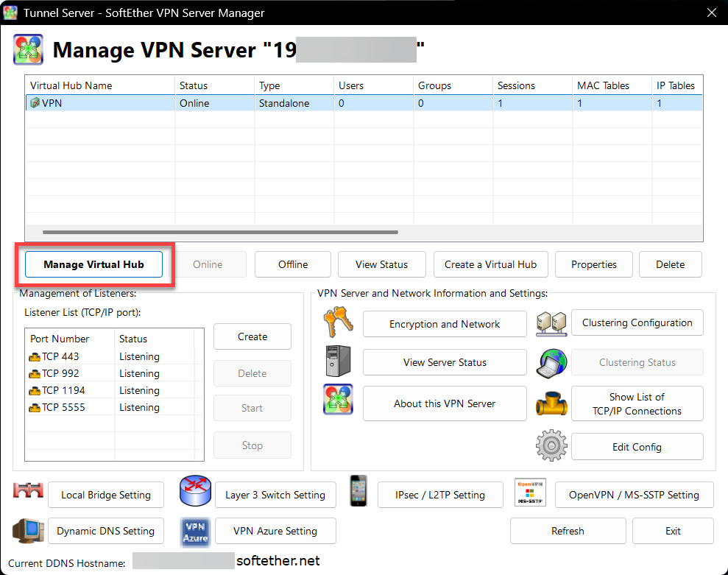Viewport: 728px width, 575px height.
Task: Click the title bar application icon
Action: coord(10,13)
